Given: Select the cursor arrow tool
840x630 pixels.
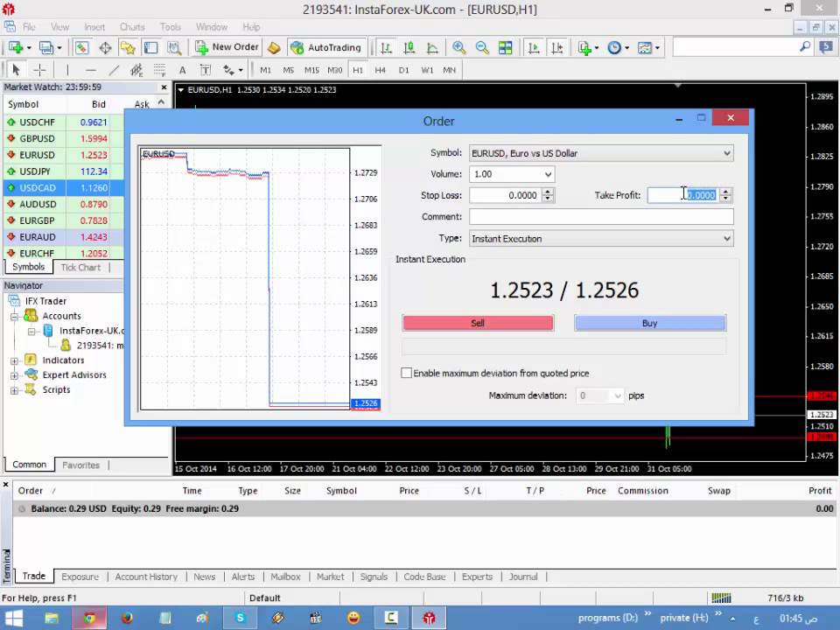Looking at the screenshot, I should coord(16,70).
